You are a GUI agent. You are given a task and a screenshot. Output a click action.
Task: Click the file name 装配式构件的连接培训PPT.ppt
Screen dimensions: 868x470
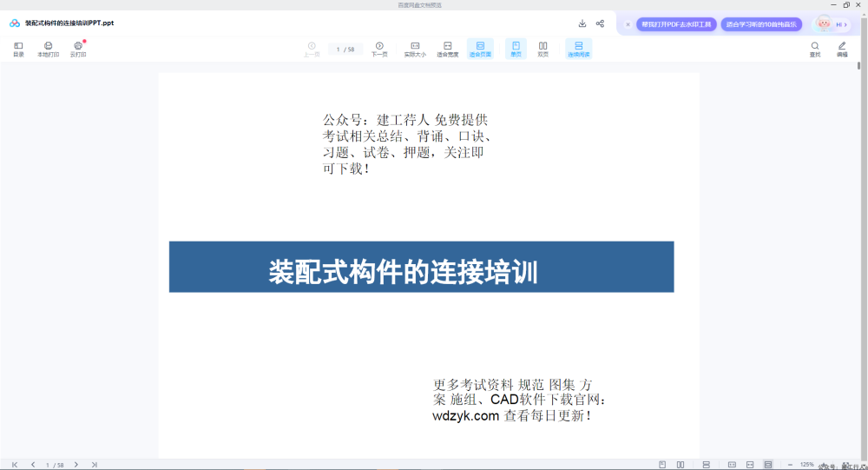[x=69, y=23]
